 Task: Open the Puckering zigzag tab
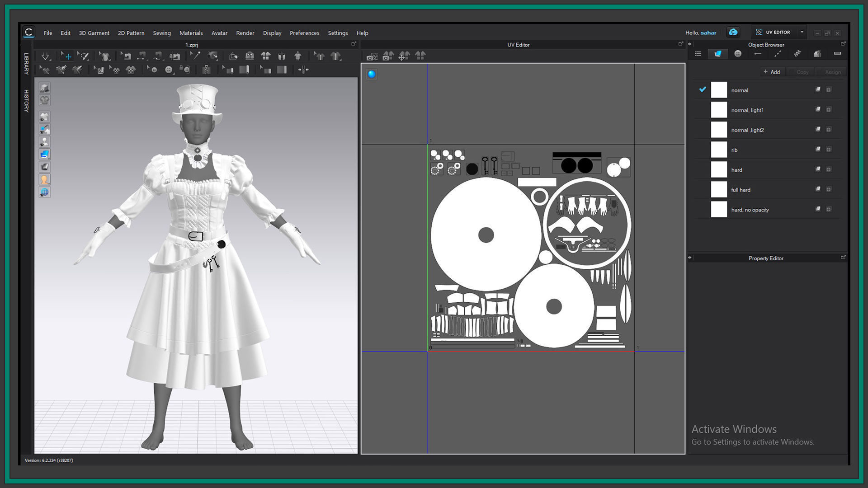tap(797, 54)
